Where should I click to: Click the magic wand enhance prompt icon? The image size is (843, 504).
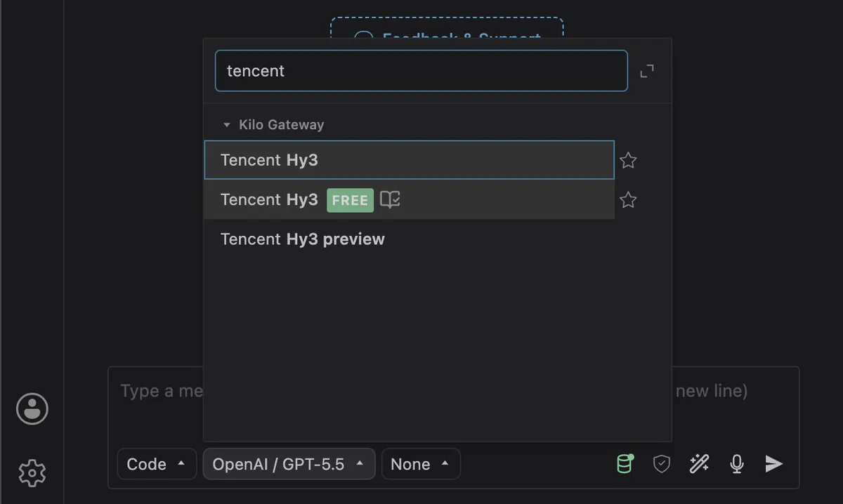pos(699,464)
